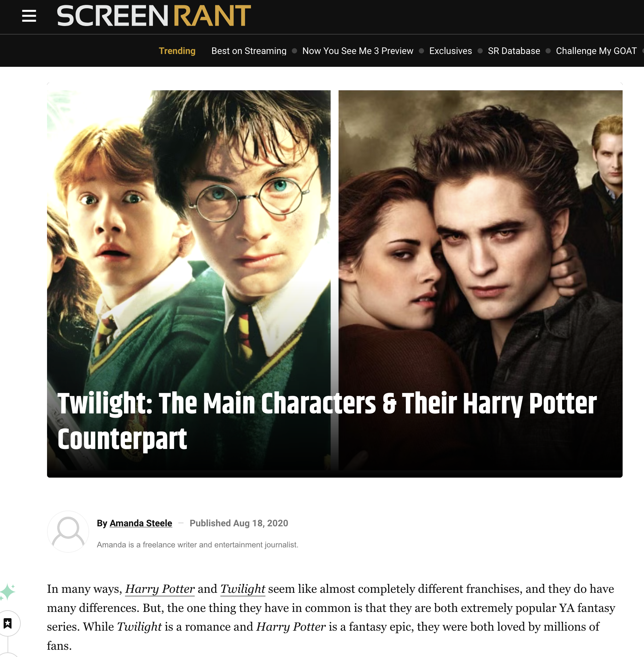Open Challenge My GOAT nav link

(596, 51)
